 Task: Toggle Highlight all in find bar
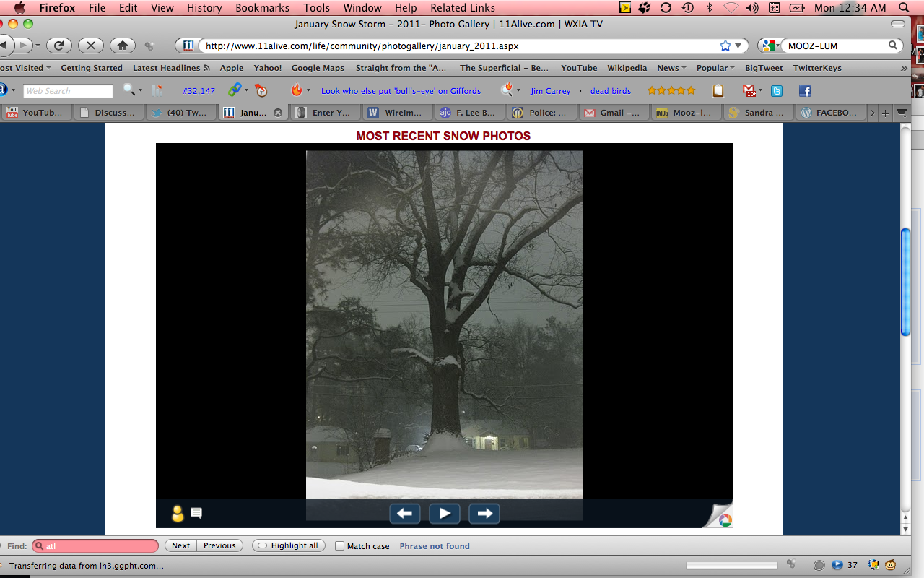(289, 546)
